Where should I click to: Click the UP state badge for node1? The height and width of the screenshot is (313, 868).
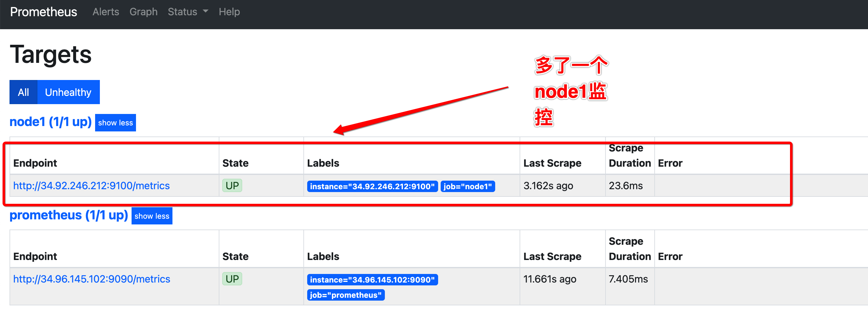tap(232, 185)
